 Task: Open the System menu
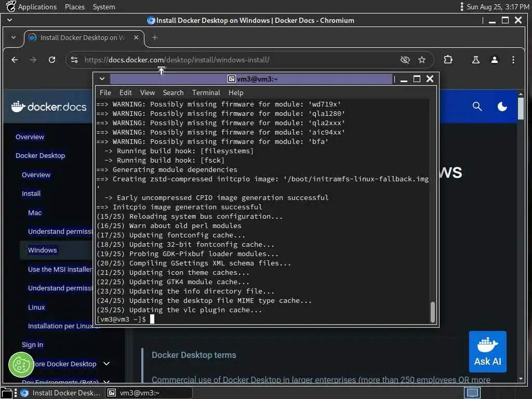pyautogui.click(x=104, y=7)
